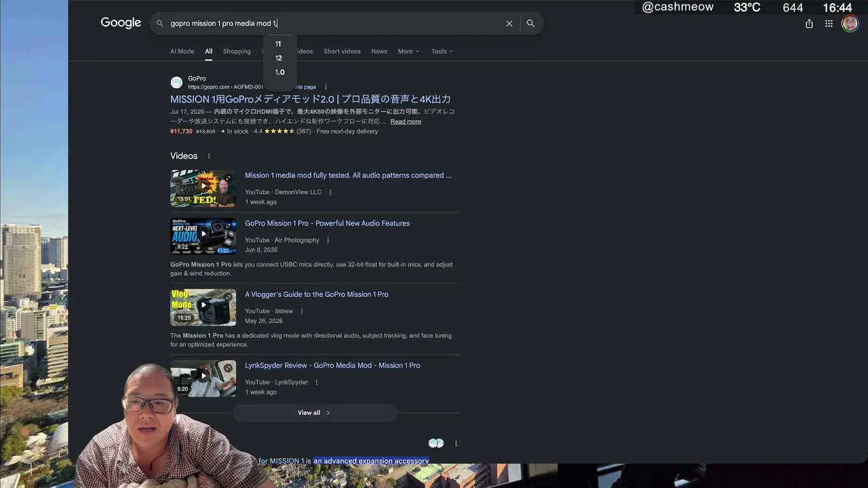Viewport: 868px width, 488px height.
Task: Click the AI overview sparkle icon
Action: (435, 443)
